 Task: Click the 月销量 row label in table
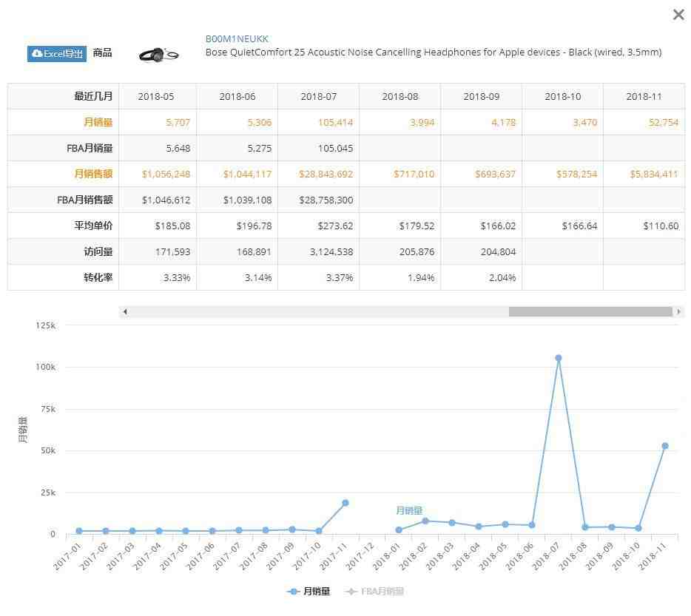tap(98, 122)
